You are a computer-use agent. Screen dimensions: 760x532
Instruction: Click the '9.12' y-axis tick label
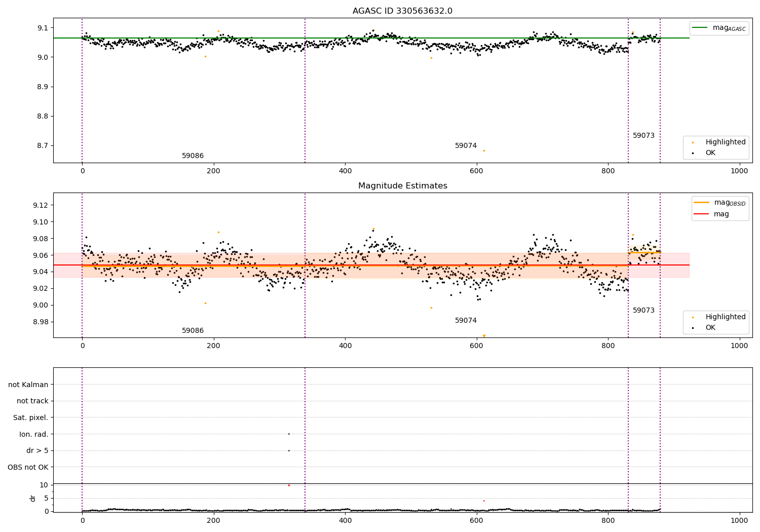pyautogui.click(x=41, y=205)
